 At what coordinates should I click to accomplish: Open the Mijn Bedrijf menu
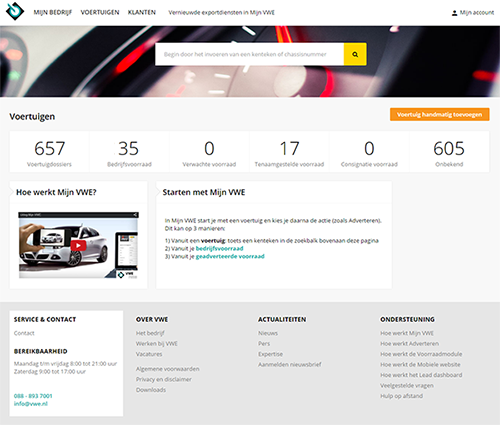point(53,12)
